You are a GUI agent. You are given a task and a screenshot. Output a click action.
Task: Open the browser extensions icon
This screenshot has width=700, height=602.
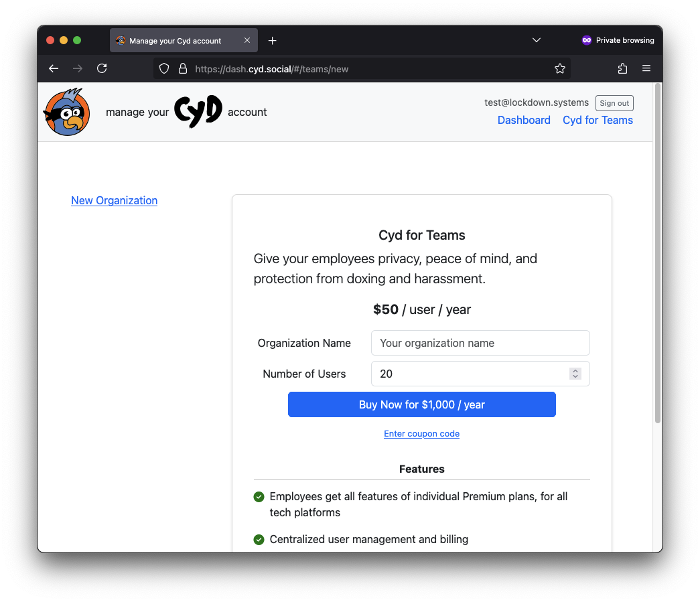click(622, 68)
